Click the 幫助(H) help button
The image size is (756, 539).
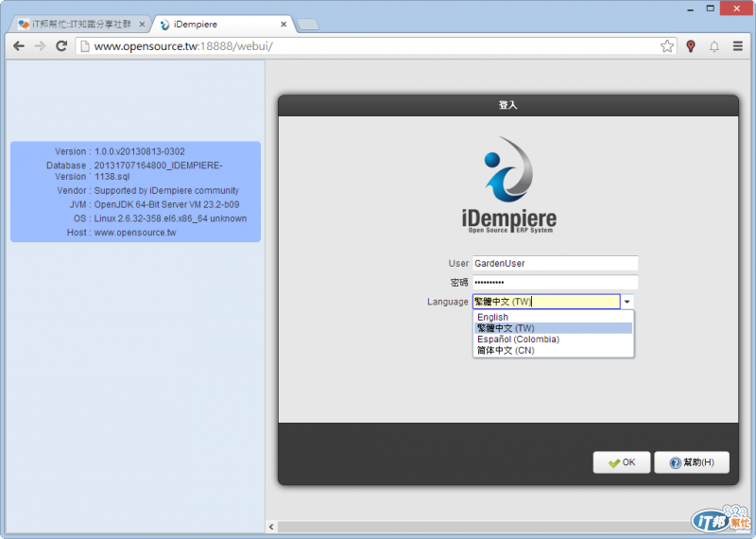pos(692,462)
